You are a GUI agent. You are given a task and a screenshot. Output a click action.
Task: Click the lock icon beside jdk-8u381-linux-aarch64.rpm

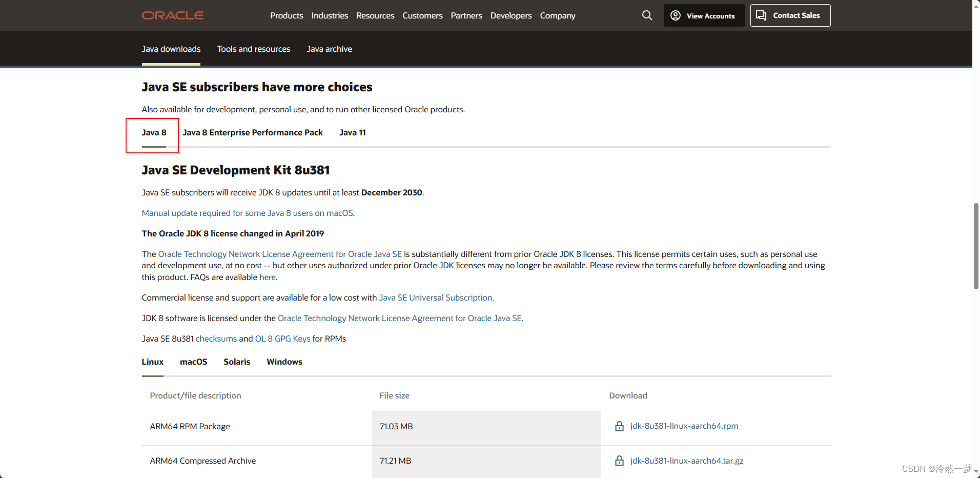point(619,426)
